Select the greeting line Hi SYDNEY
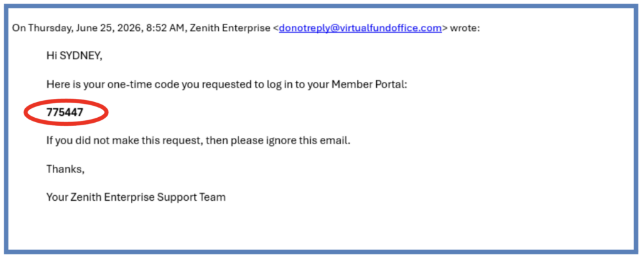Screen dimensions: 644x260 coord(74,57)
